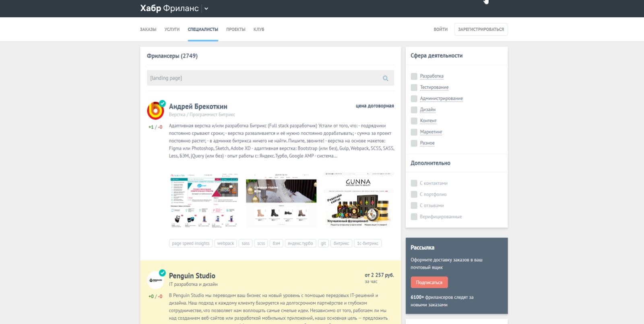Click the Войти link
Screen dimensions: 644x324
coord(441,29)
